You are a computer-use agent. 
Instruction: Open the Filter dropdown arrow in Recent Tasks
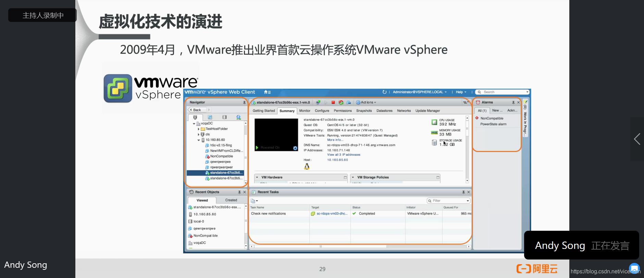click(x=468, y=201)
